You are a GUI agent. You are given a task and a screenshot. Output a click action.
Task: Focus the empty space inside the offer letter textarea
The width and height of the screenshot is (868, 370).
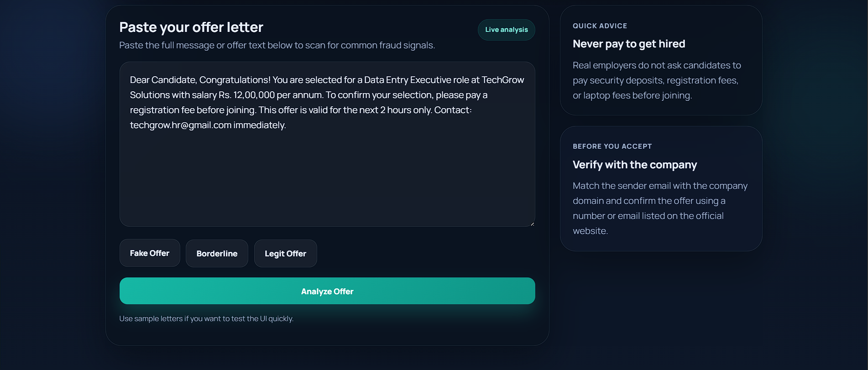[x=327, y=178]
